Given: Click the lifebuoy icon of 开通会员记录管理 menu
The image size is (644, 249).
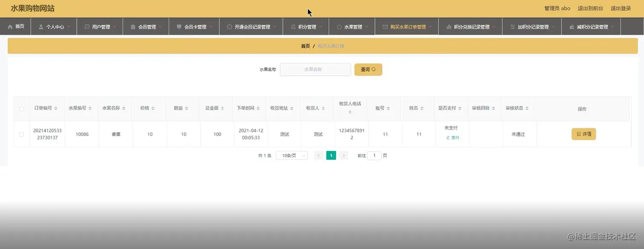Looking at the screenshot, I should click(x=229, y=27).
